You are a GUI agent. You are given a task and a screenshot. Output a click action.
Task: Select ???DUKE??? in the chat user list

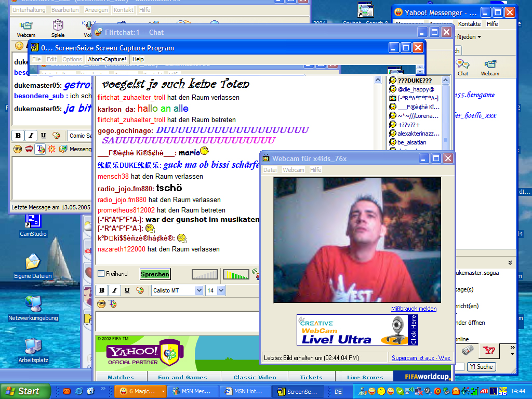pos(415,81)
